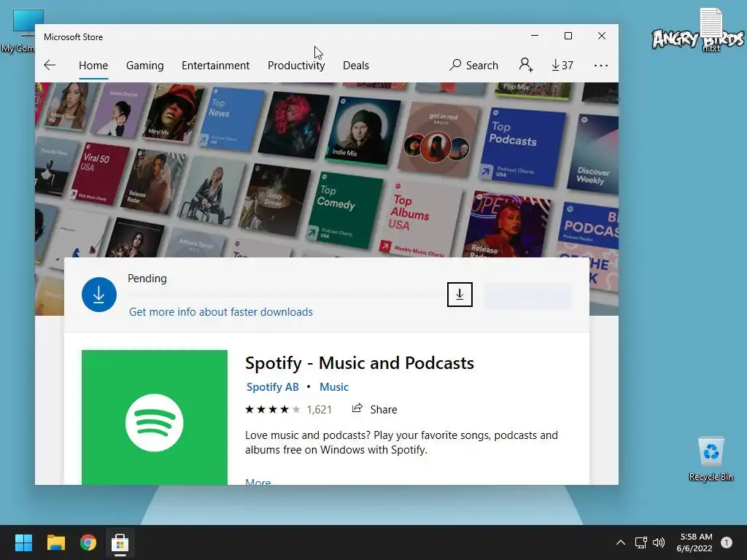Open File Explorer from the taskbar
The width and height of the screenshot is (747, 560).
(55, 542)
